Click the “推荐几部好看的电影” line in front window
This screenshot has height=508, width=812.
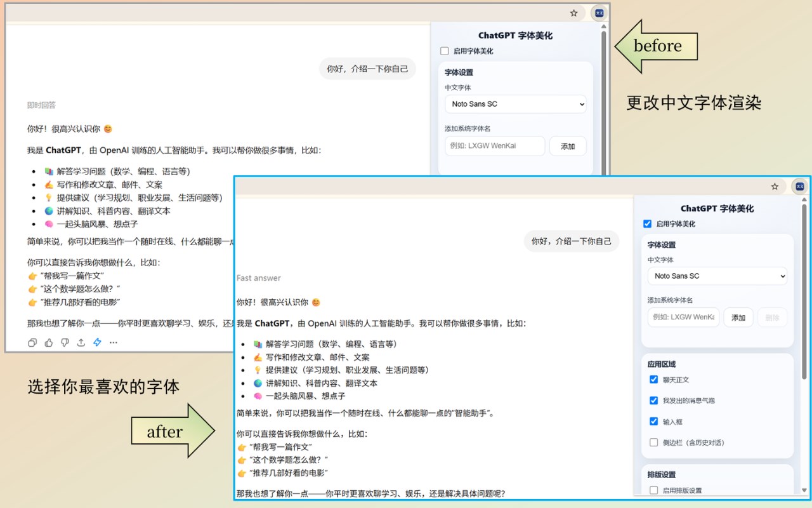point(282,473)
